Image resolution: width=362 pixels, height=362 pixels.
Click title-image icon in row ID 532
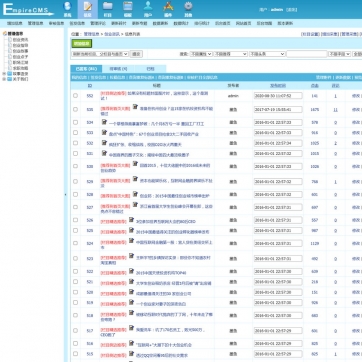(104, 143)
